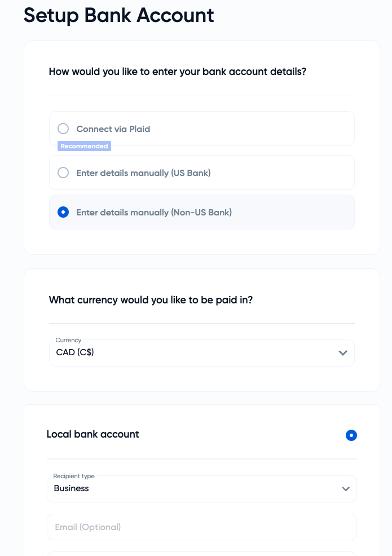Screen dimensions: 392x556
Task: Click the Email (Optional) input field
Action: (201, 527)
